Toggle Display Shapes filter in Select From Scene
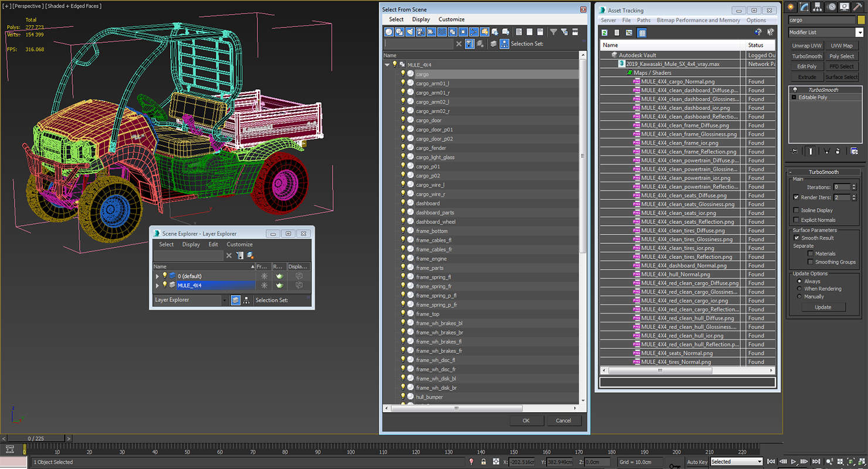Viewport: 868px width, 469px height. [399, 32]
